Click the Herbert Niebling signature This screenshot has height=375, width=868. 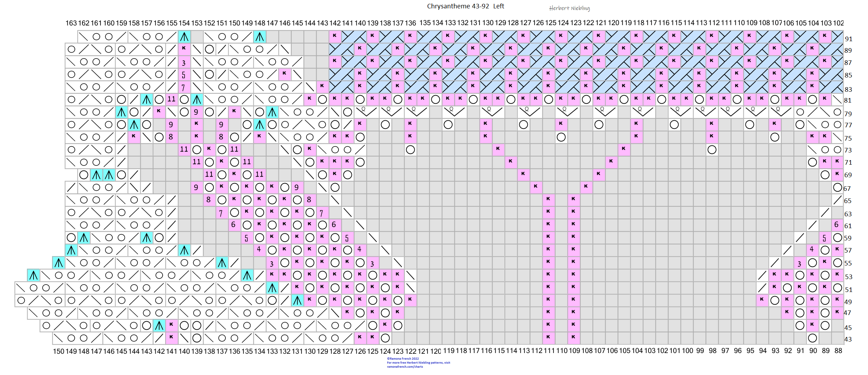coord(569,8)
